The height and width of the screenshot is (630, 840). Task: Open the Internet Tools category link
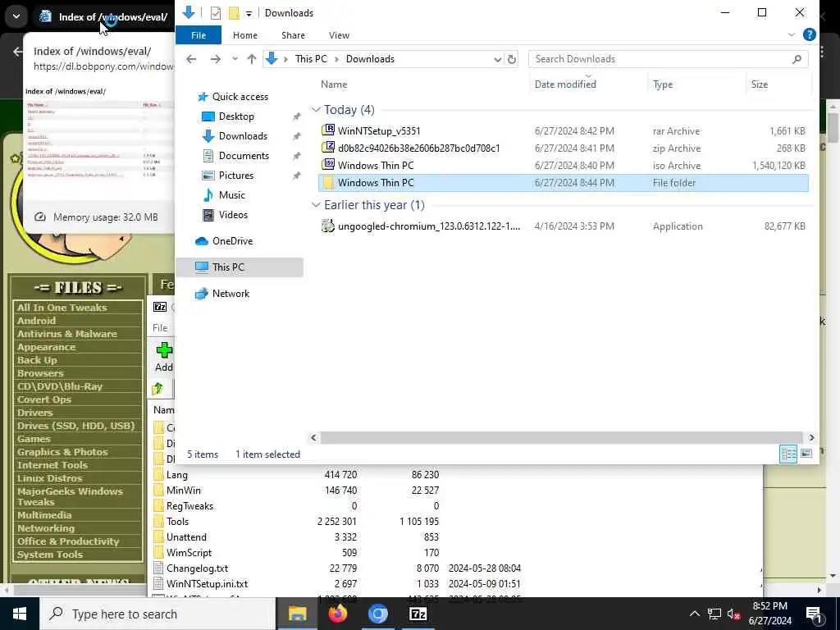tap(52, 465)
